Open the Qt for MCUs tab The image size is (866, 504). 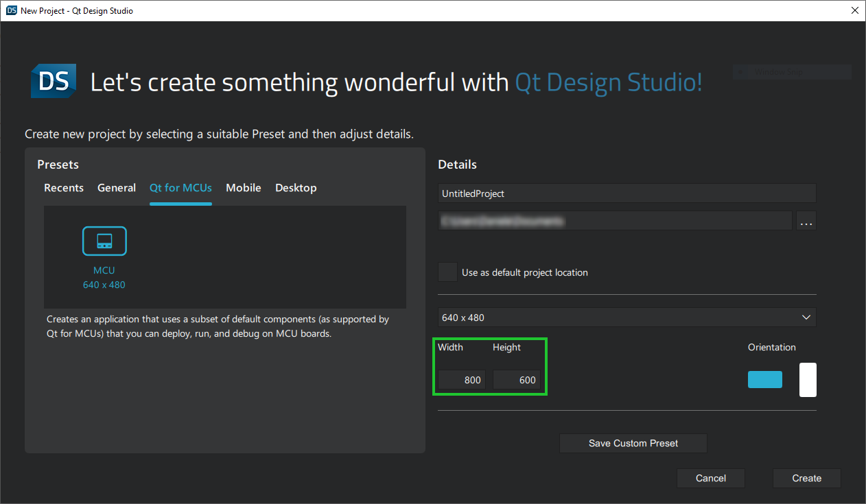[x=180, y=187]
